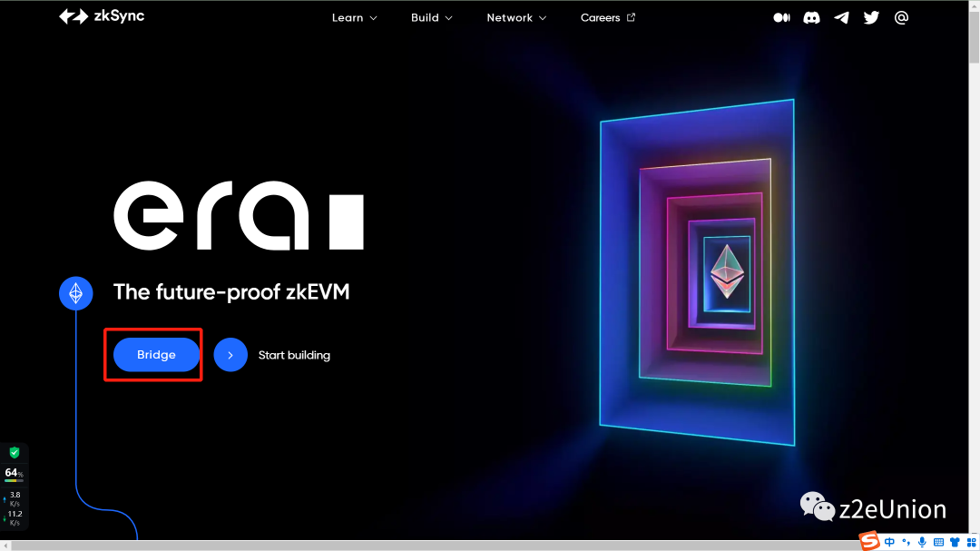Click the neon Ethereum portal artwork
The height and width of the screenshot is (551, 980).
[697, 272]
